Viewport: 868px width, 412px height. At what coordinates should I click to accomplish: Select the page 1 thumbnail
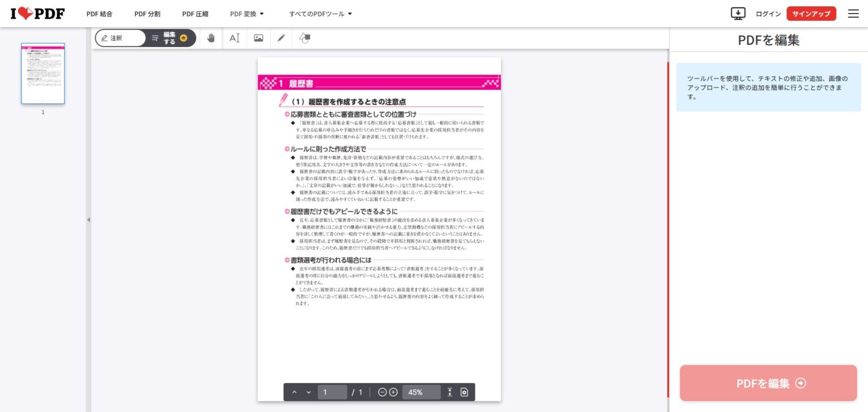43,73
